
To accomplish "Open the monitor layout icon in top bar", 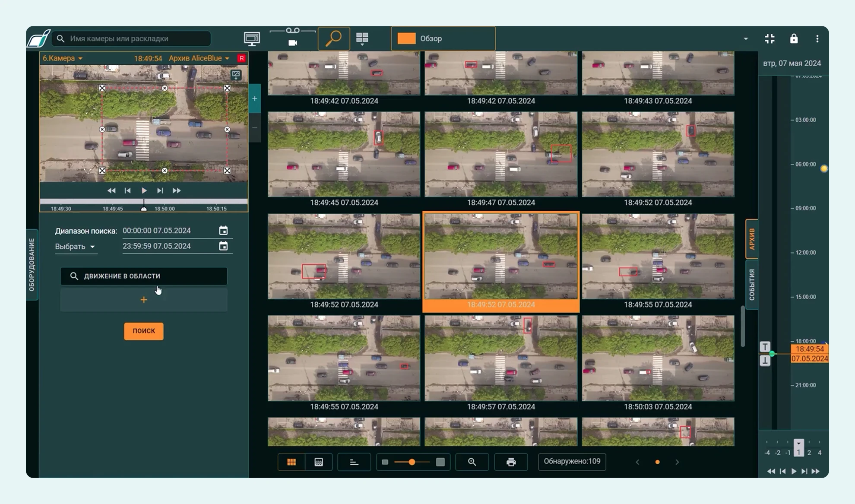I will pyautogui.click(x=252, y=39).
